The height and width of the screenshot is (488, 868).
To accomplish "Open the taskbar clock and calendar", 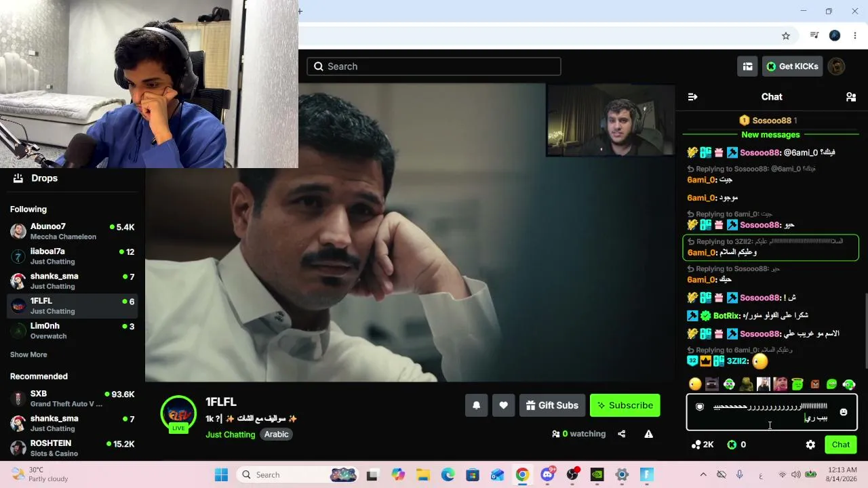I will click(x=842, y=474).
